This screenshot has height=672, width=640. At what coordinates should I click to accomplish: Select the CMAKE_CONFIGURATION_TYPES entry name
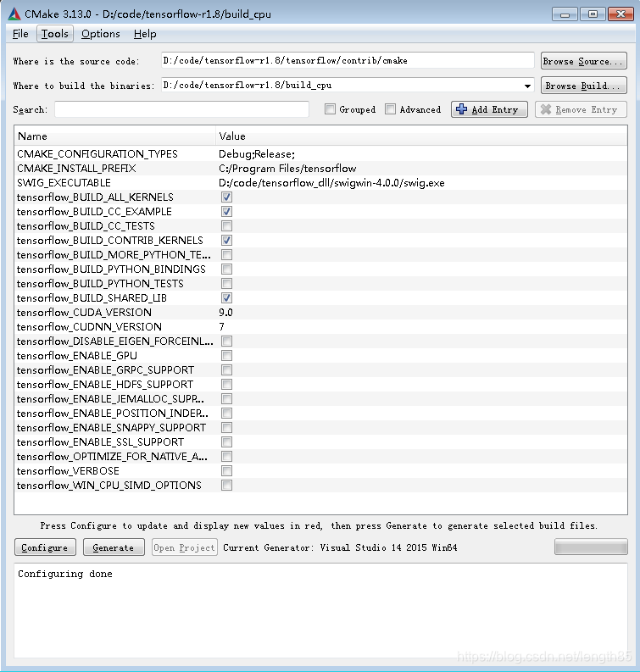coord(97,154)
